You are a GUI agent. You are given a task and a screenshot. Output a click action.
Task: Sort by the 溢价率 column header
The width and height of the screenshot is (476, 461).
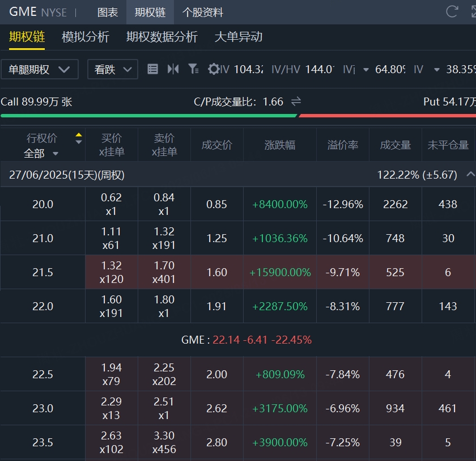tap(343, 145)
